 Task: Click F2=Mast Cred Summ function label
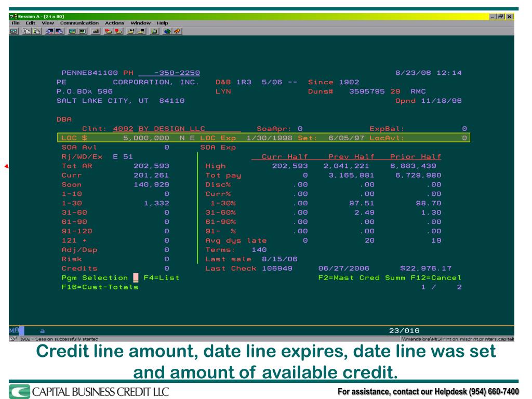pos(362,278)
